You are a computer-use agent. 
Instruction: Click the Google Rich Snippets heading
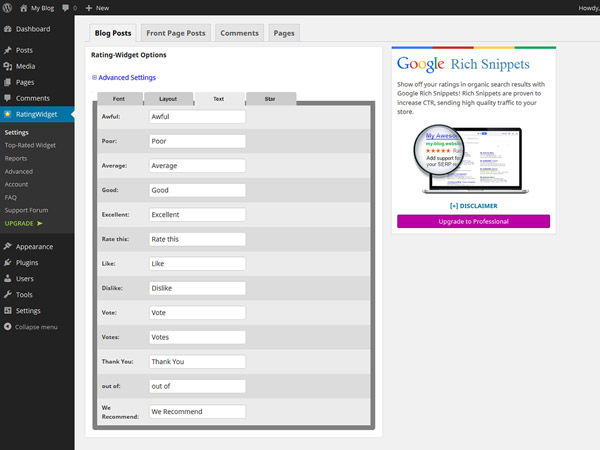[x=463, y=64]
